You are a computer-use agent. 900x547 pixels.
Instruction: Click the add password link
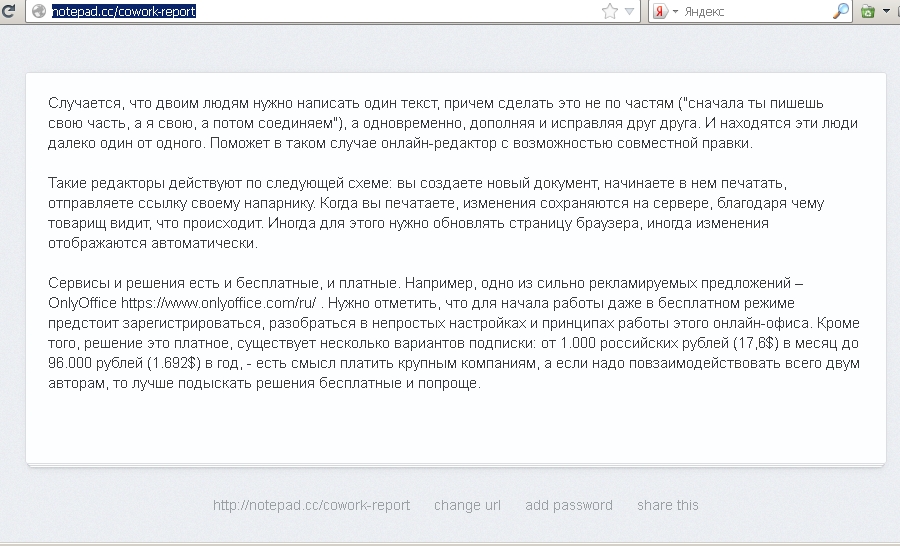click(x=569, y=505)
